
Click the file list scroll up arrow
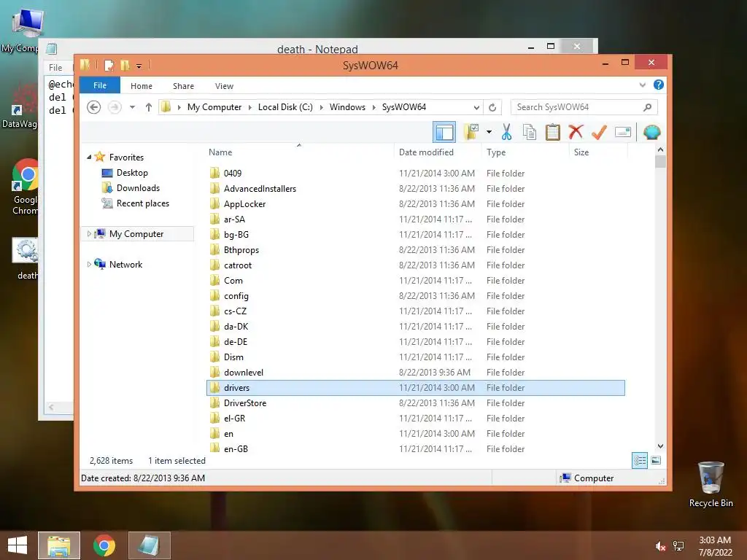[x=660, y=149]
